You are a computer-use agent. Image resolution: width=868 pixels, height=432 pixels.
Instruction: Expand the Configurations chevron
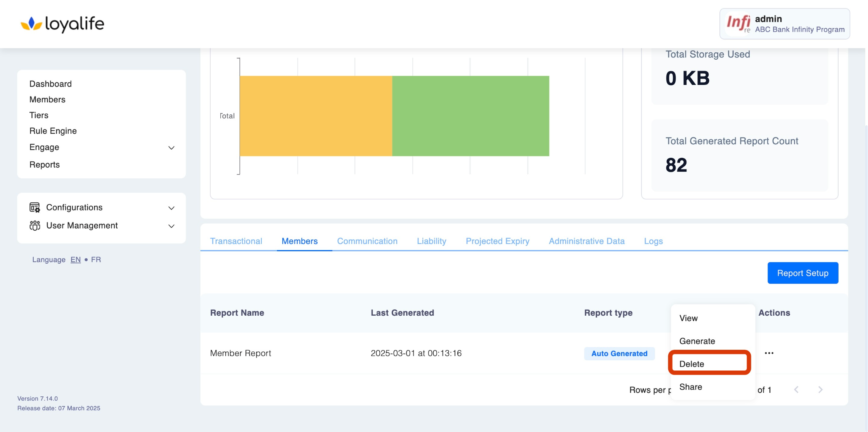click(x=171, y=208)
